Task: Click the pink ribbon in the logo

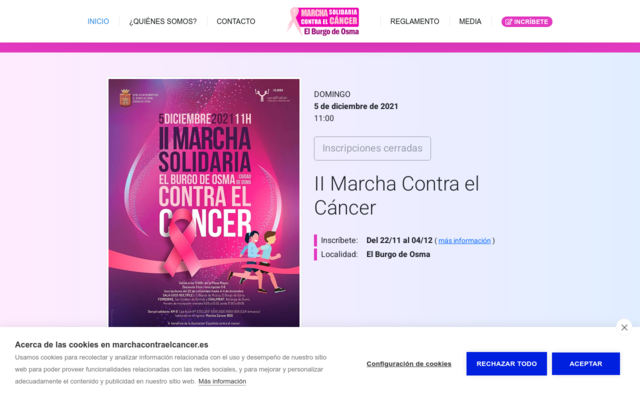Action: (x=293, y=20)
